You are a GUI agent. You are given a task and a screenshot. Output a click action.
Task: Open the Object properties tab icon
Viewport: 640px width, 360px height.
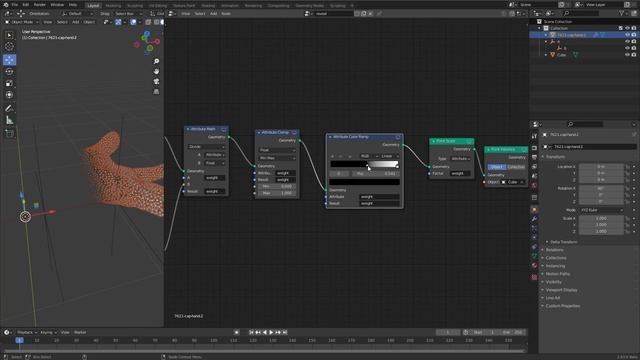(x=534, y=210)
